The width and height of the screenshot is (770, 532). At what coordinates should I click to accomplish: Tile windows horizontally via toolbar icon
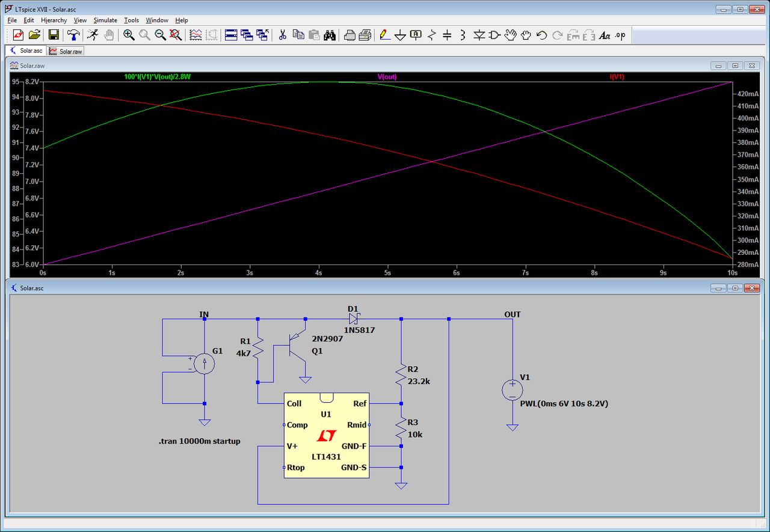coord(231,35)
